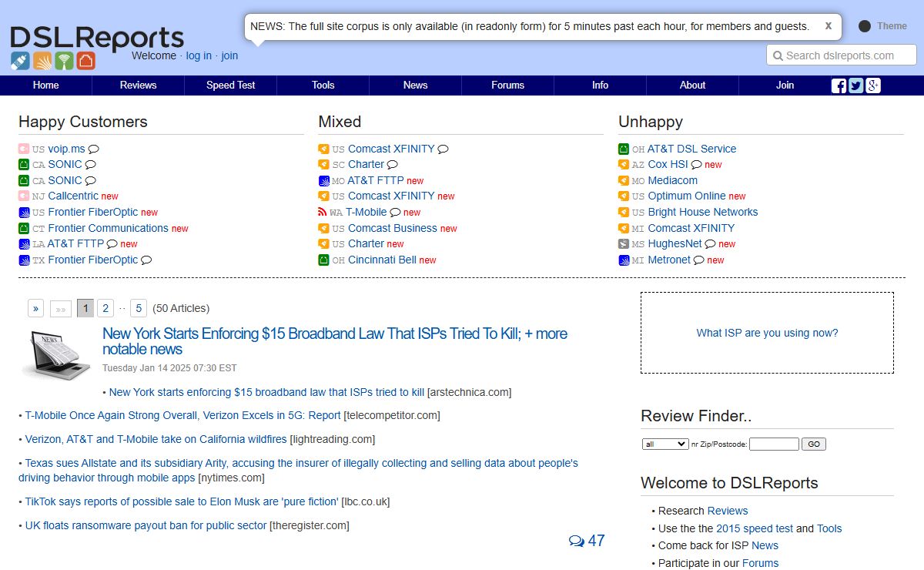Select page 1 in the pagination
Screen dimensions: 924x570
[85, 308]
